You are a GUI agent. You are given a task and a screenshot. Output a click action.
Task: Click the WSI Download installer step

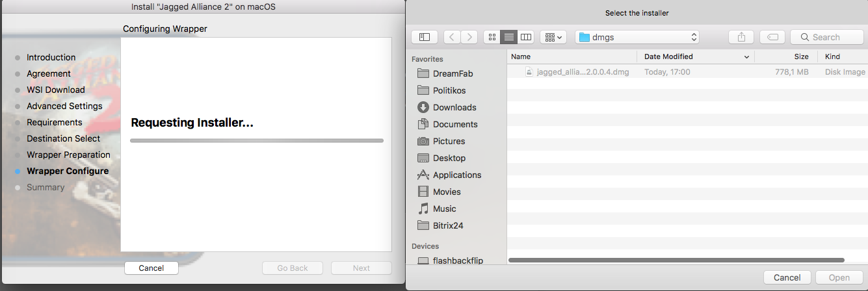[56, 90]
